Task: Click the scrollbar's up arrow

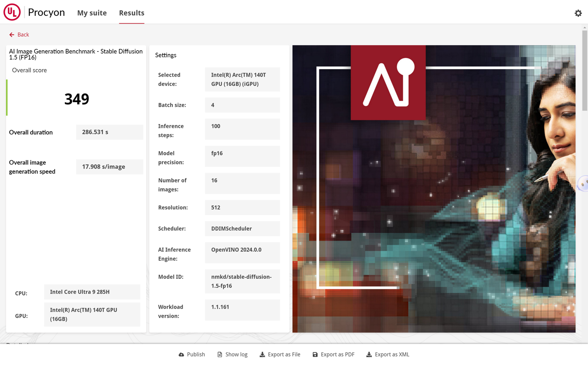Action: pyautogui.click(x=585, y=27)
